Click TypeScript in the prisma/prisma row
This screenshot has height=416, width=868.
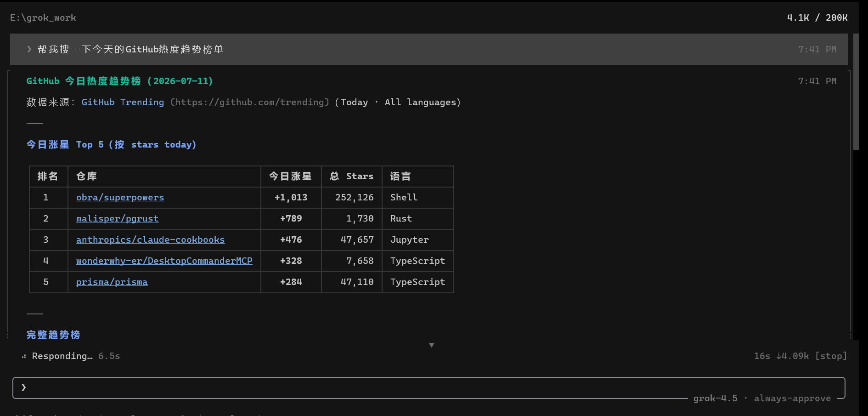[417, 282]
